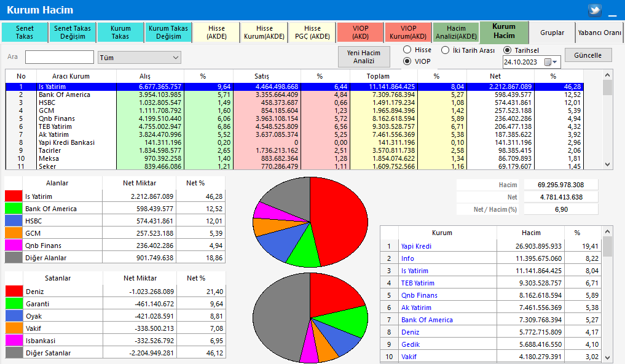Click orange swatch beside GCM in Alanlar
625x364 pixels.
coord(14,233)
